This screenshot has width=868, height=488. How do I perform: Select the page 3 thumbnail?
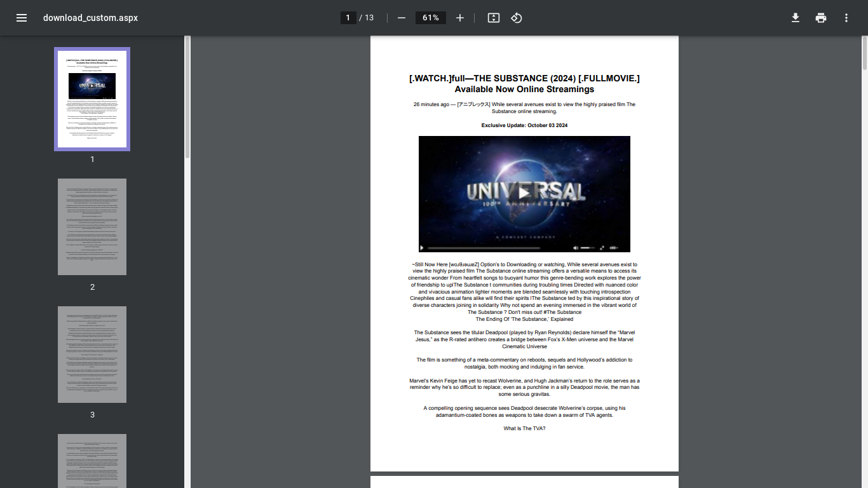(92, 355)
